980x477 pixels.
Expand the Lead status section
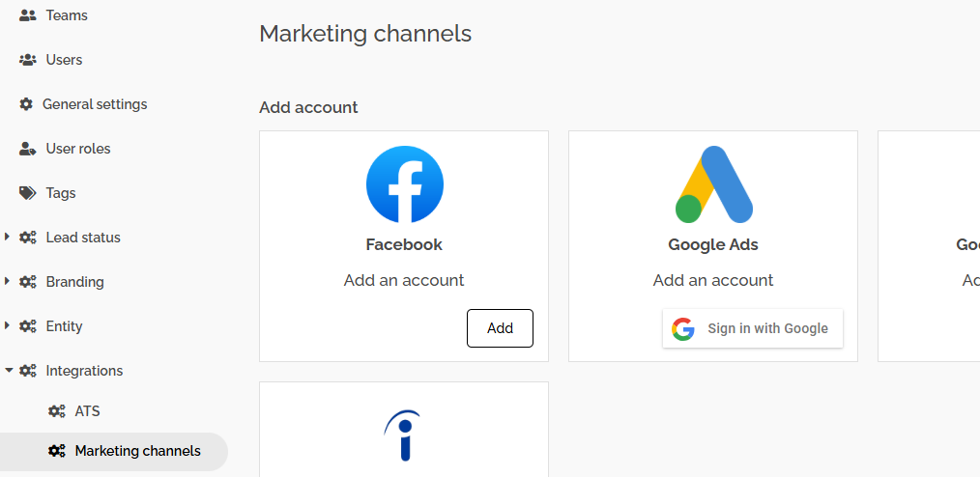(x=8, y=238)
